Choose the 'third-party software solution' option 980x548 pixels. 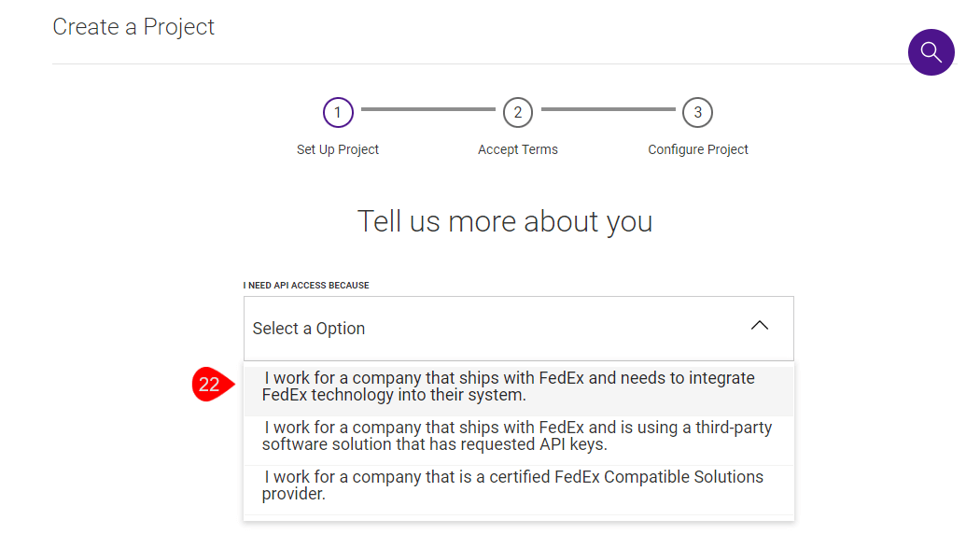point(518,436)
